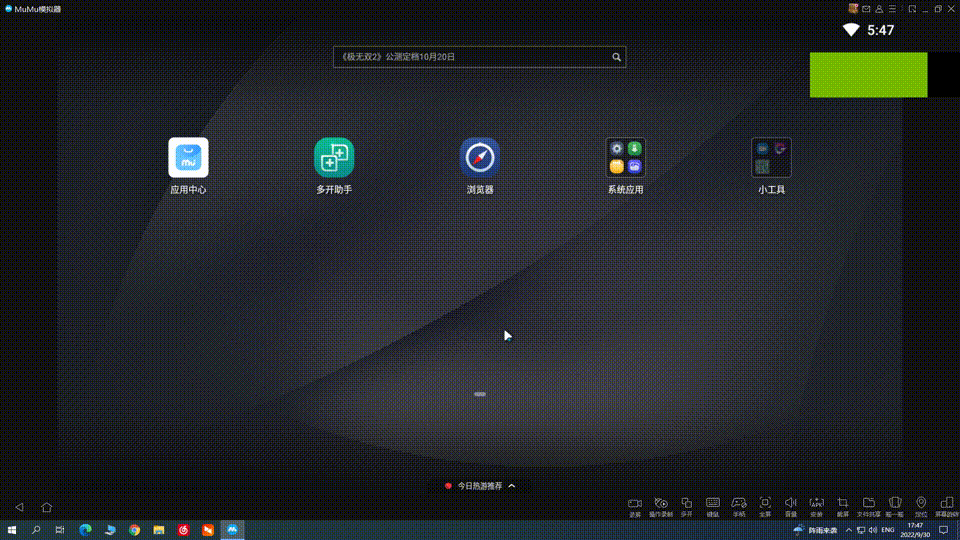Toggle fullscreen mode in the bottom toolbar
The height and width of the screenshot is (540, 960).
pos(765,506)
